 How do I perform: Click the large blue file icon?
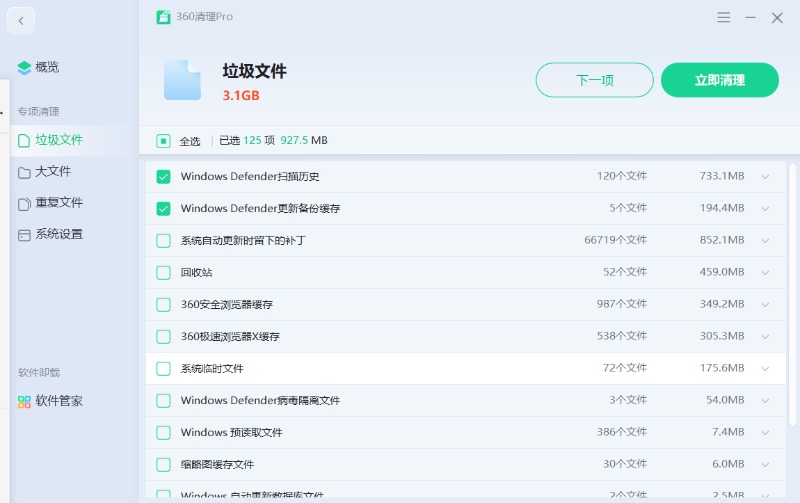tap(183, 80)
